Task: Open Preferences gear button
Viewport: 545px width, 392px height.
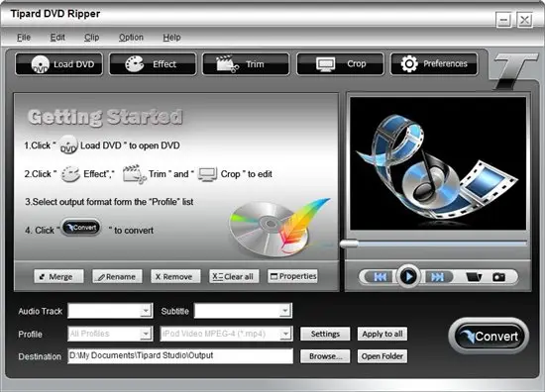Action: click(x=434, y=64)
